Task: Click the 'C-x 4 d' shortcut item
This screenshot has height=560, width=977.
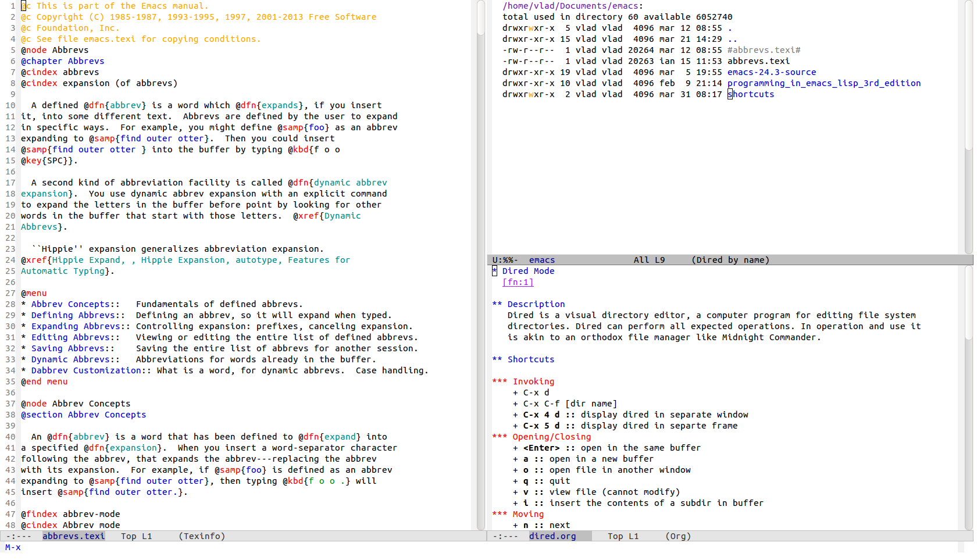Action: point(630,415)
